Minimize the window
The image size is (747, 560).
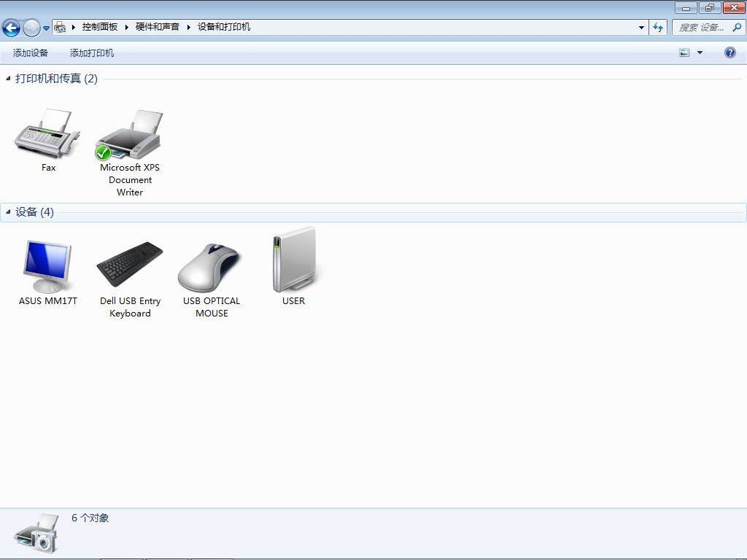[686, 7]
